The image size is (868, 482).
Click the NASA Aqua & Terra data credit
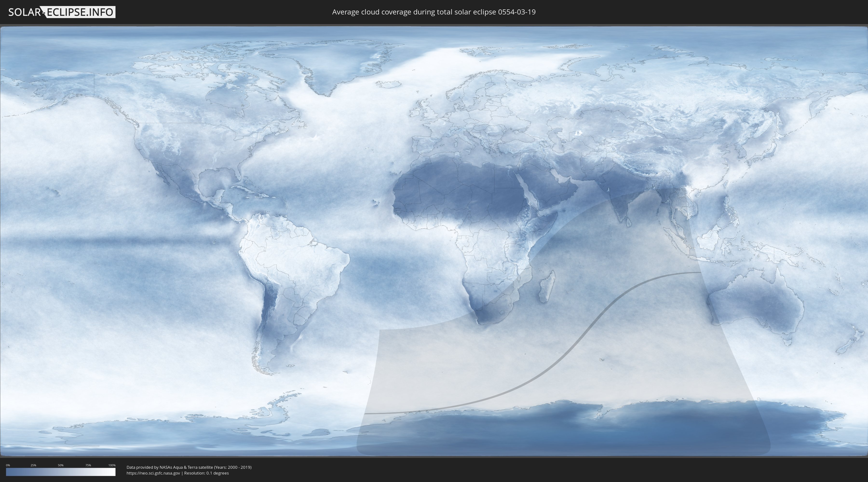pos(189,467)
